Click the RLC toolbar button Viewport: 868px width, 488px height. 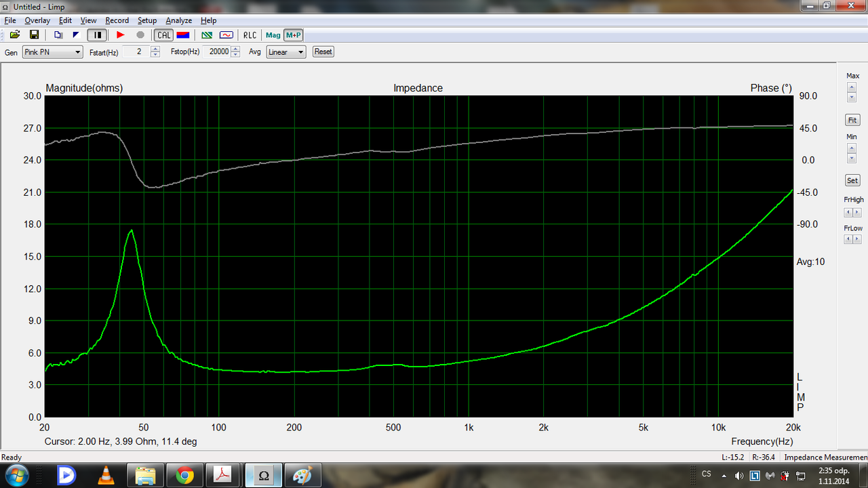250,35
